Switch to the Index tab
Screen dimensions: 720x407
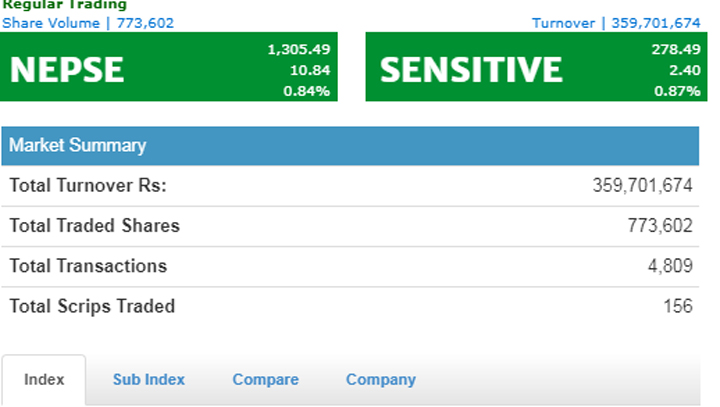tap(44, 380)
